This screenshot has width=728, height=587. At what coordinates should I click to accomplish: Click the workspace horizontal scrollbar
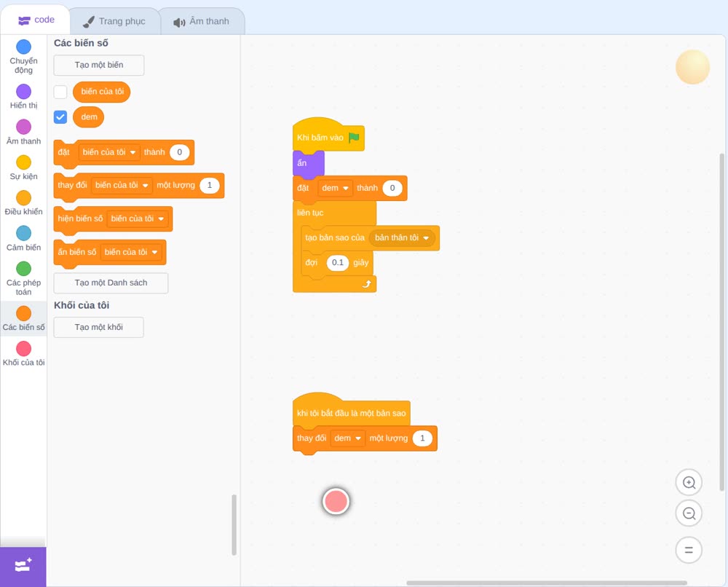547,583
